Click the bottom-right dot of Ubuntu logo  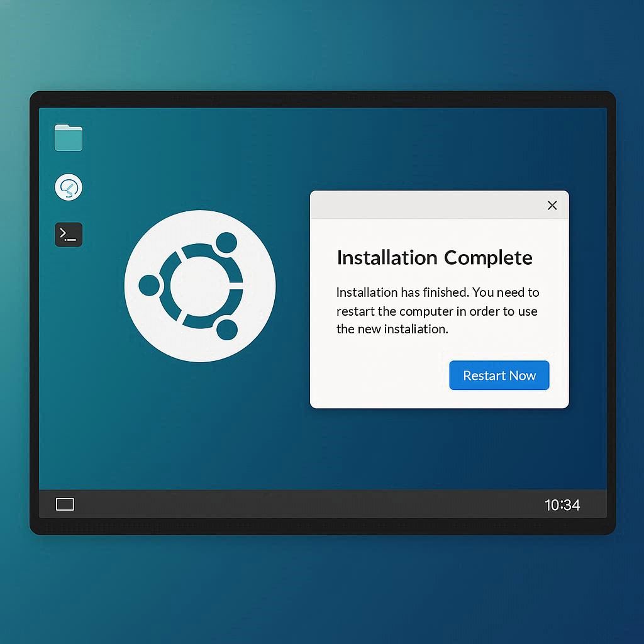tap(226, 329)
